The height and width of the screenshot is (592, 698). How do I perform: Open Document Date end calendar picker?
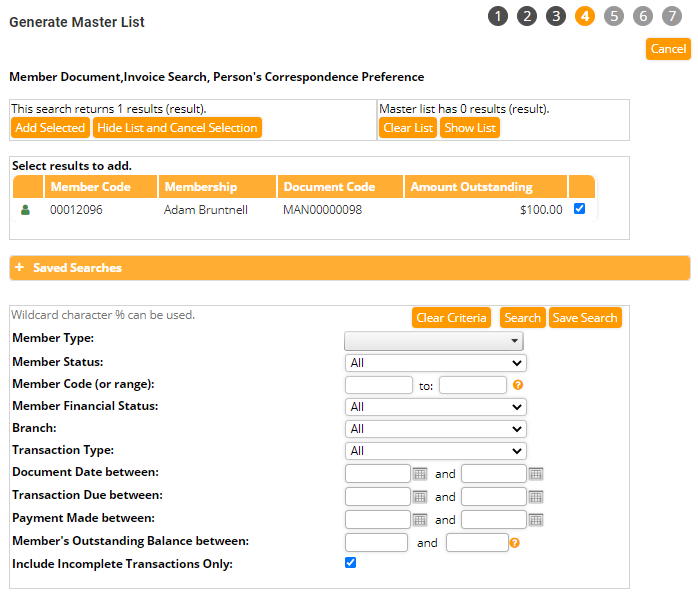pyautogui.click(x=536, y=473)
